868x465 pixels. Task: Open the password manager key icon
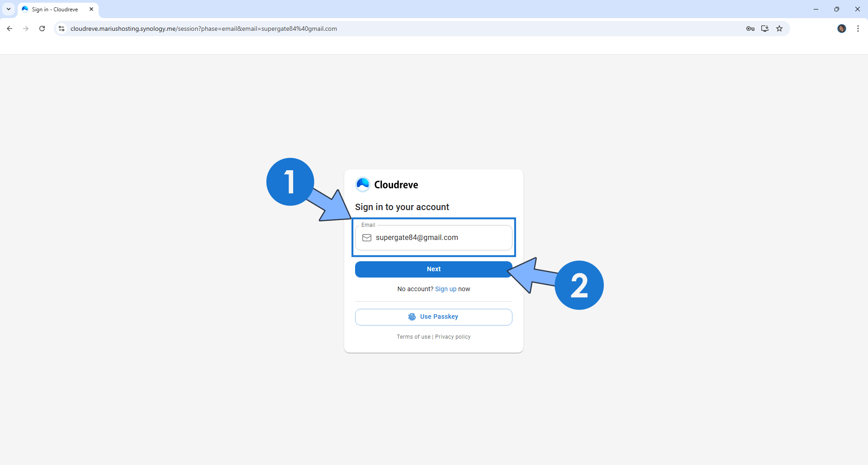(750, 29)
